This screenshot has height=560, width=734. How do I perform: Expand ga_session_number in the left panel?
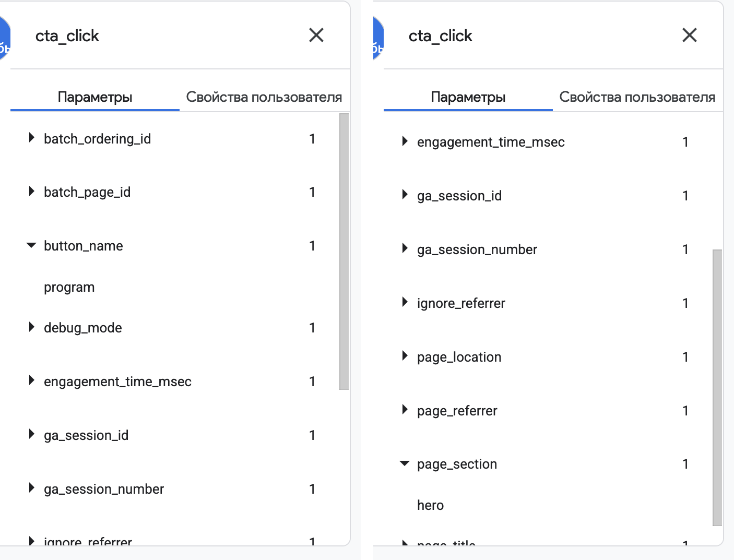coord(32,488)
